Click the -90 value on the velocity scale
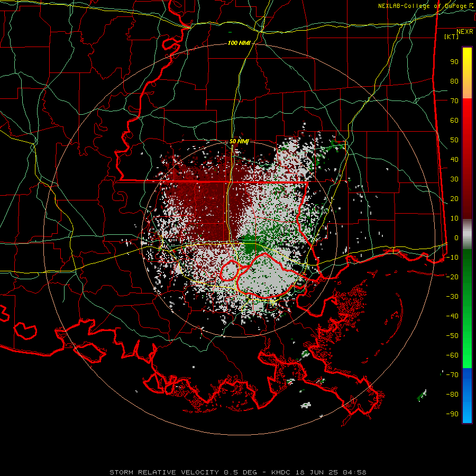 (x=452, y=414)
